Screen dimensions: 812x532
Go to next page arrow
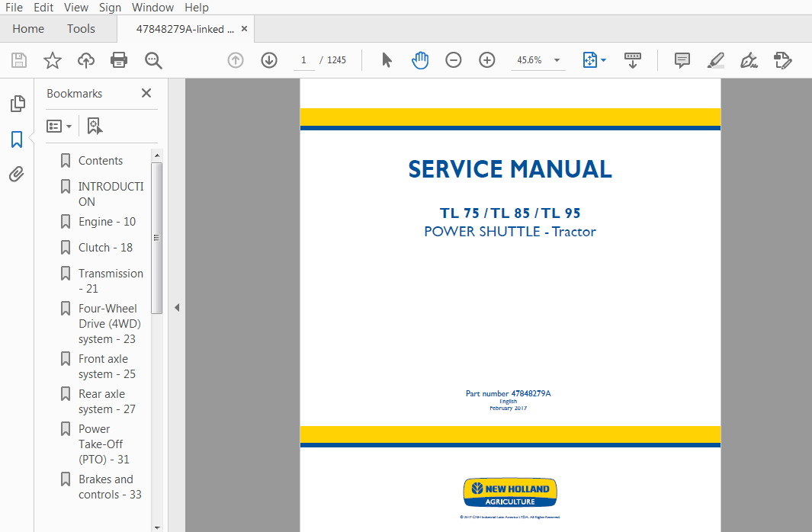(269, 60)
